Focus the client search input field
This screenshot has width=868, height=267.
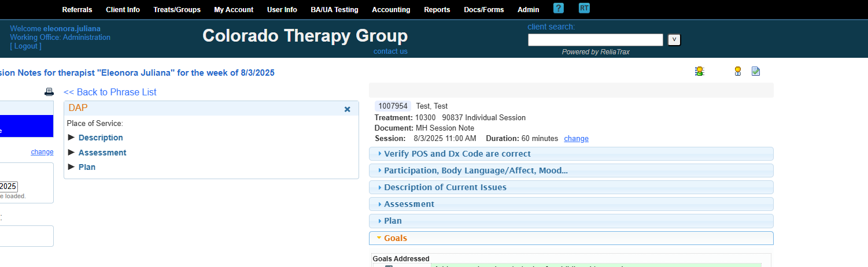click(x=595, y=40)
